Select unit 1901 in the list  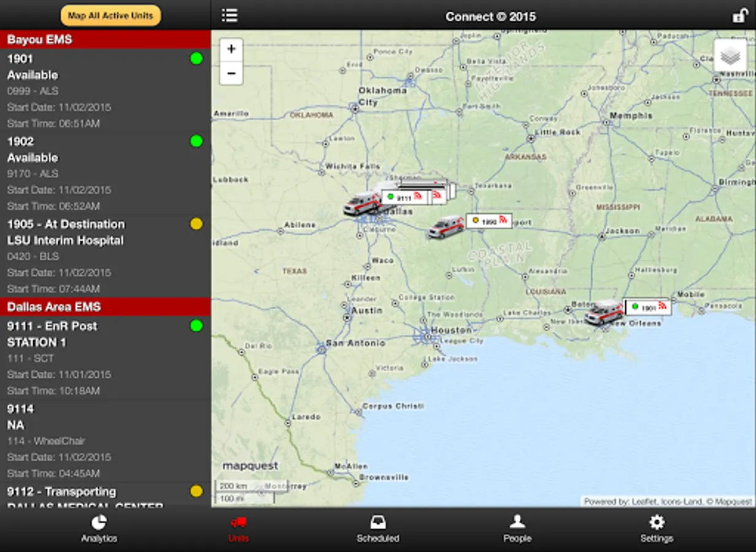point(106,91)
